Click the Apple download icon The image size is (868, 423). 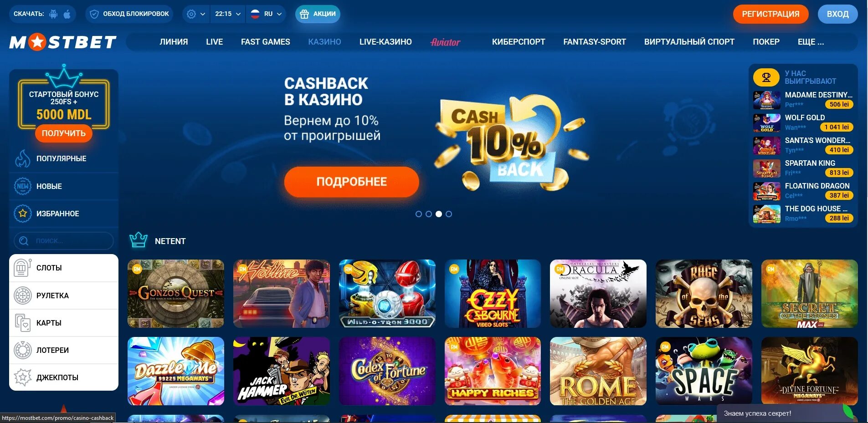(x=67, y=14)
